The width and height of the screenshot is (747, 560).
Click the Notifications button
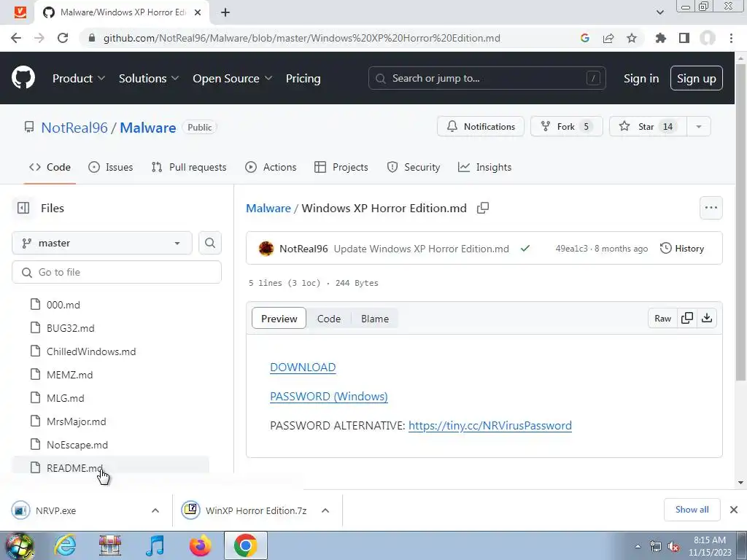481,127
